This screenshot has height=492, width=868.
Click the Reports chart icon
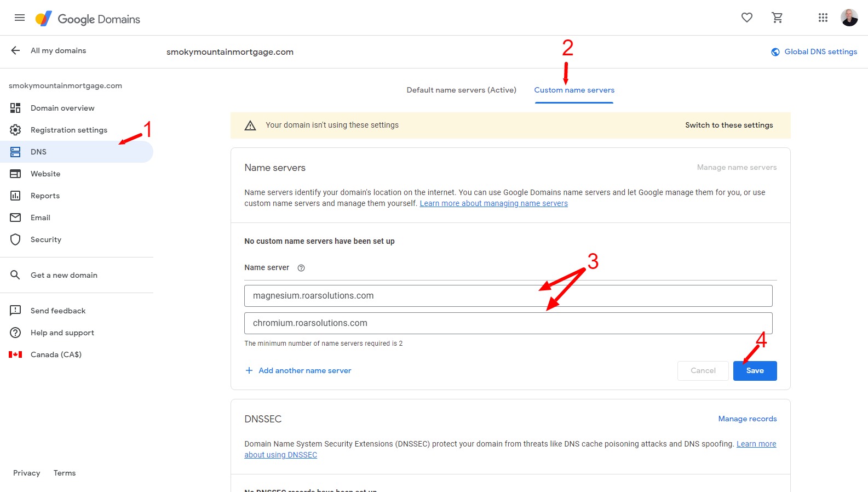point(15,196)
